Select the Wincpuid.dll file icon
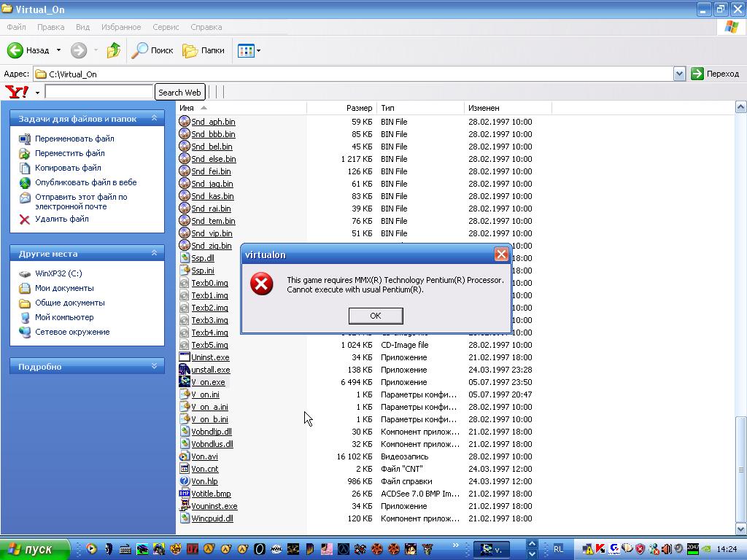The width and height of the screenshot is (747, 560). (x=185, y=518)
